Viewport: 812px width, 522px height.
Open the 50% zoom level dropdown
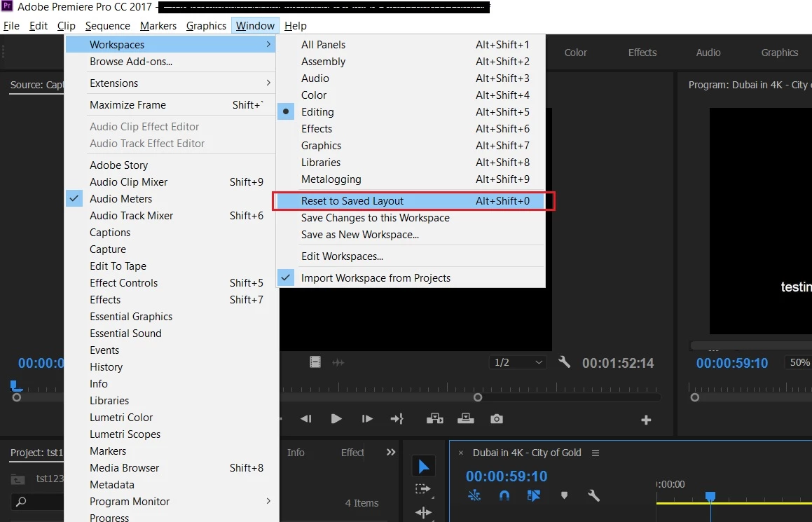(x=799, y=362)
